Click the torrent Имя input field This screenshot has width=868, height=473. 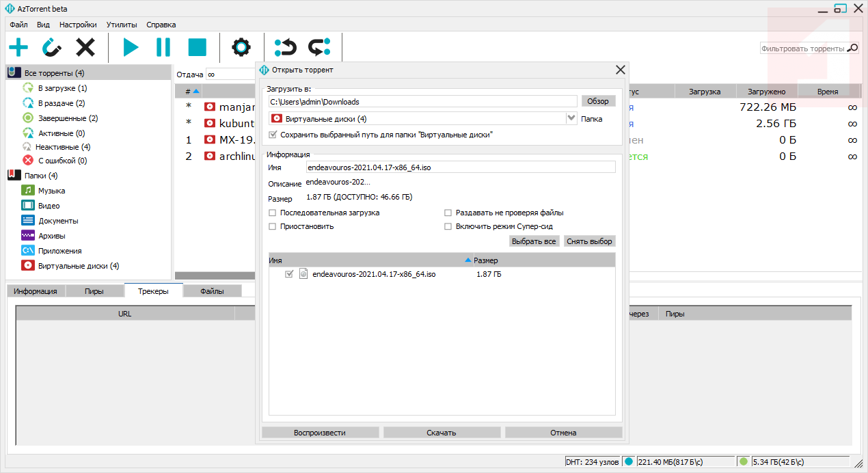point(461,167)
